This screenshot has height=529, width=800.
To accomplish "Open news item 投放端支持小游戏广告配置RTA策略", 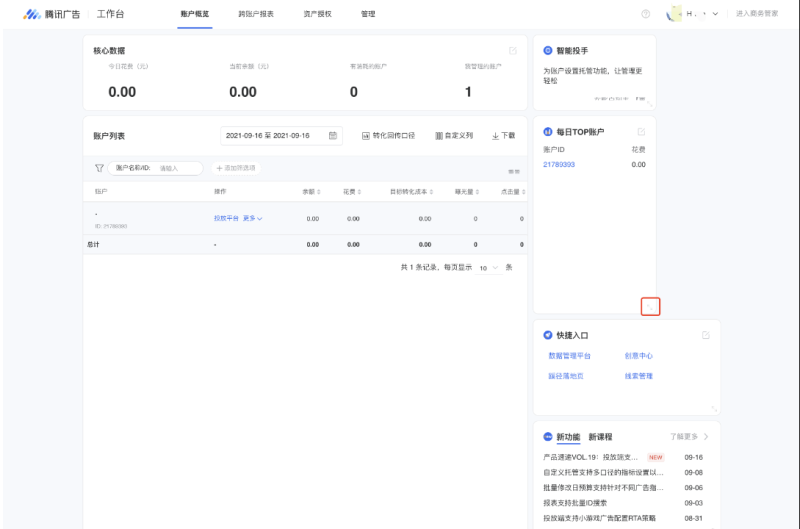I will pyautogui.click(x=599, y=518).
